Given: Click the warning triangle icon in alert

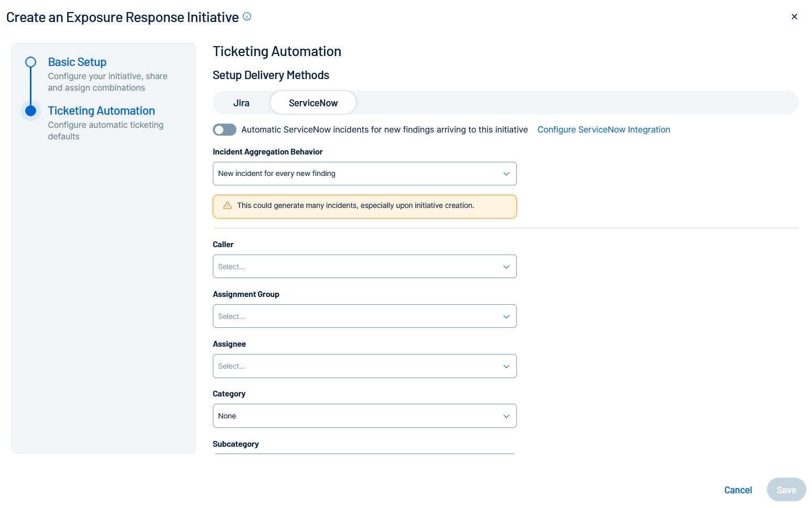Looking at the screenshot, I should [x=228, y=206].
